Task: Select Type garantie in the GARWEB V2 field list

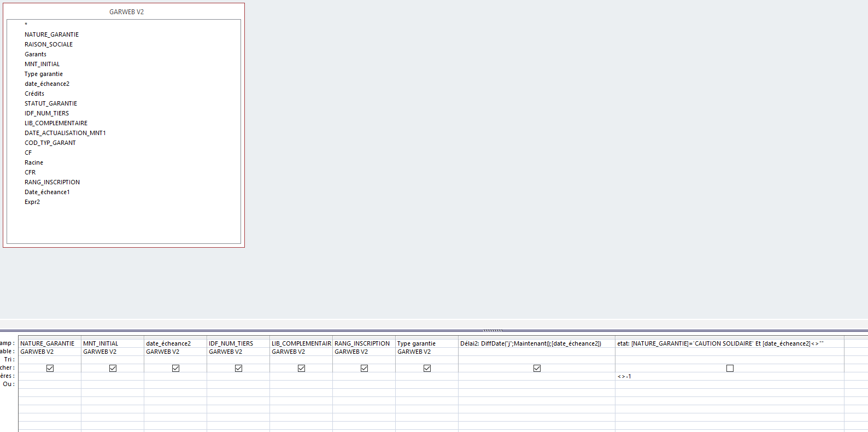Action: click(44, 74)
